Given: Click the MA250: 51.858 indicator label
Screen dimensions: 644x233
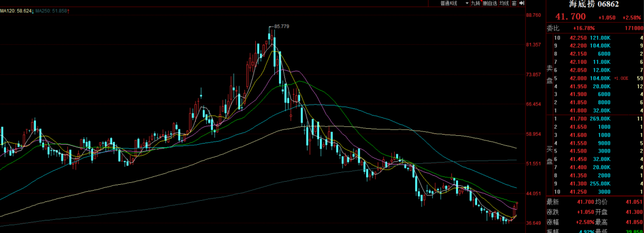Looking at the screenshot, I should (51, 11).
